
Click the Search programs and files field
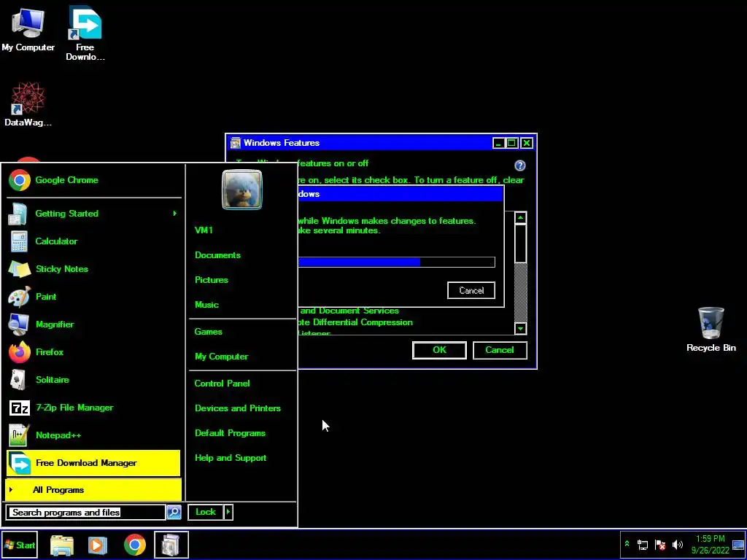point(87,513)
